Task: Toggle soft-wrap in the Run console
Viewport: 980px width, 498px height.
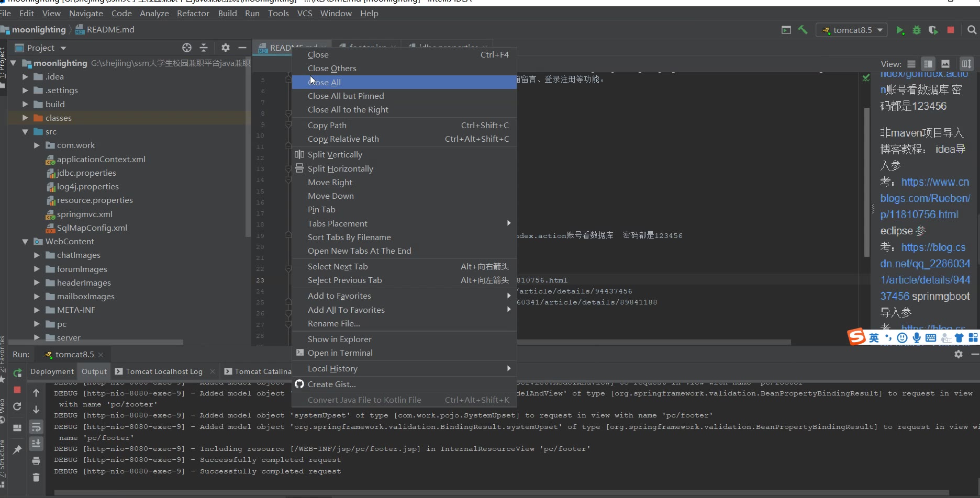Action: coord(36,427)
